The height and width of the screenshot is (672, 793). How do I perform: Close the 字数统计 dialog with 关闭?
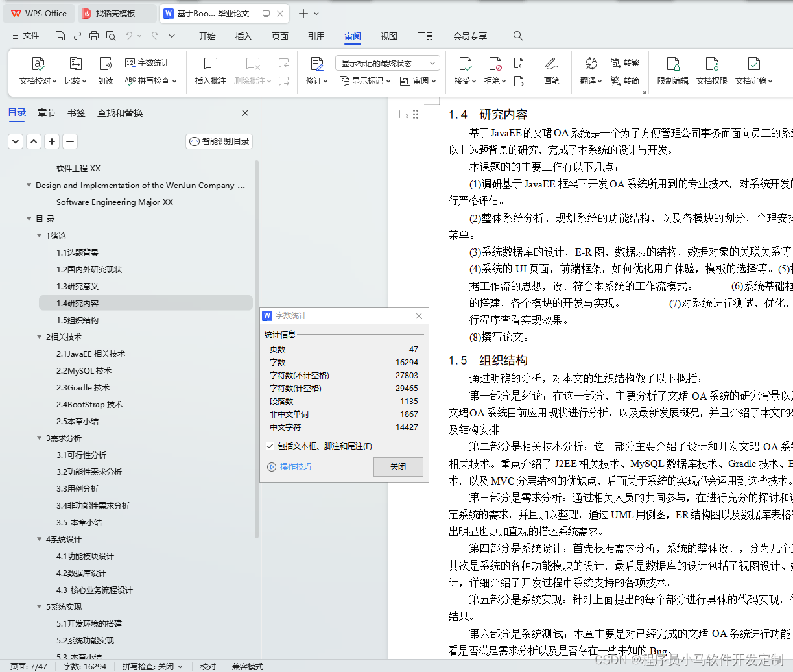click(398, 466)
